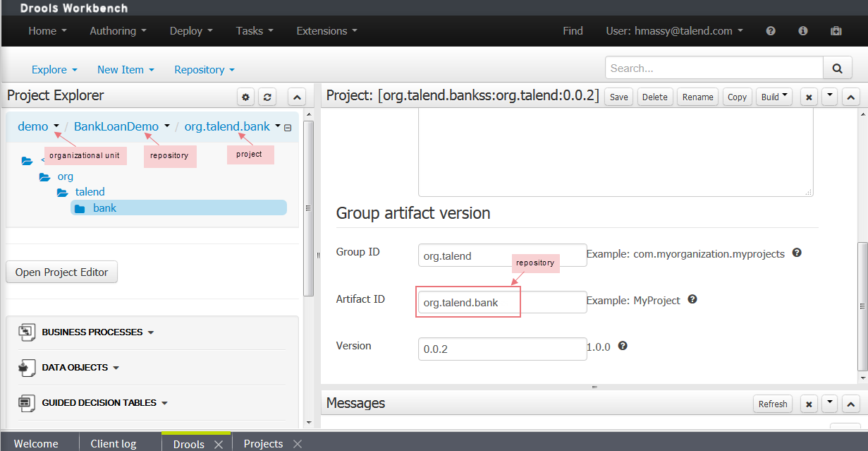Click the Version input field
The image size is (868, 451).
pyautogui.click(x=502, y=349)
